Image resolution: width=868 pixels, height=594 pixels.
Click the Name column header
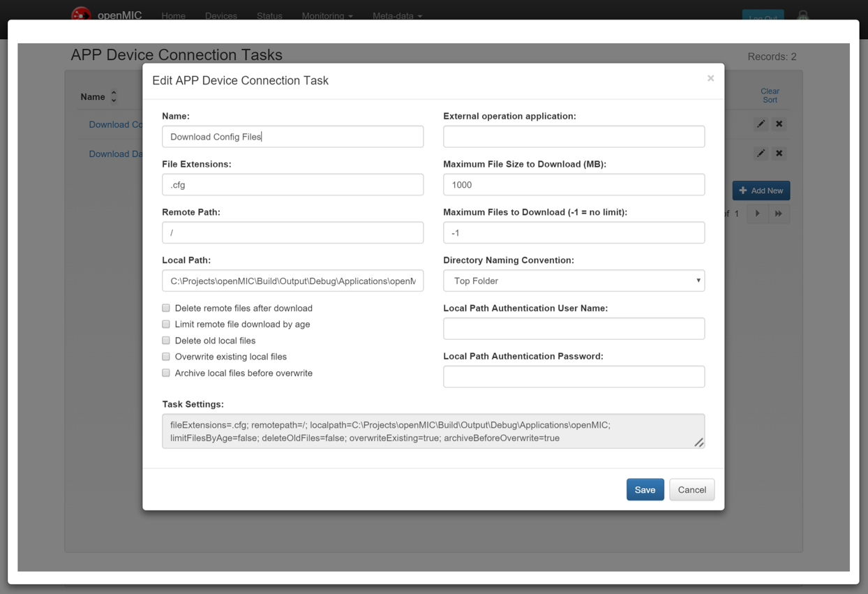click(x=93, y=97)
